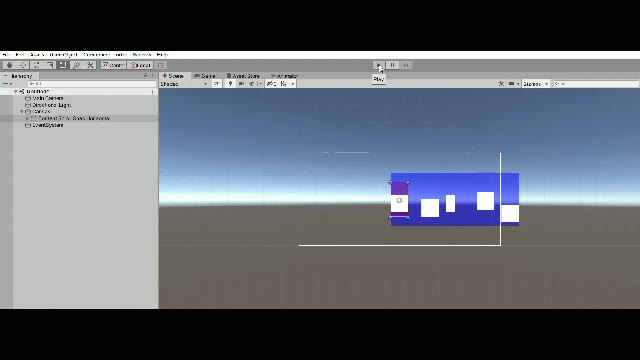Switch to the Asset Store tab
The width and height of the screenshot is (640, 360).
click(243, 76)
